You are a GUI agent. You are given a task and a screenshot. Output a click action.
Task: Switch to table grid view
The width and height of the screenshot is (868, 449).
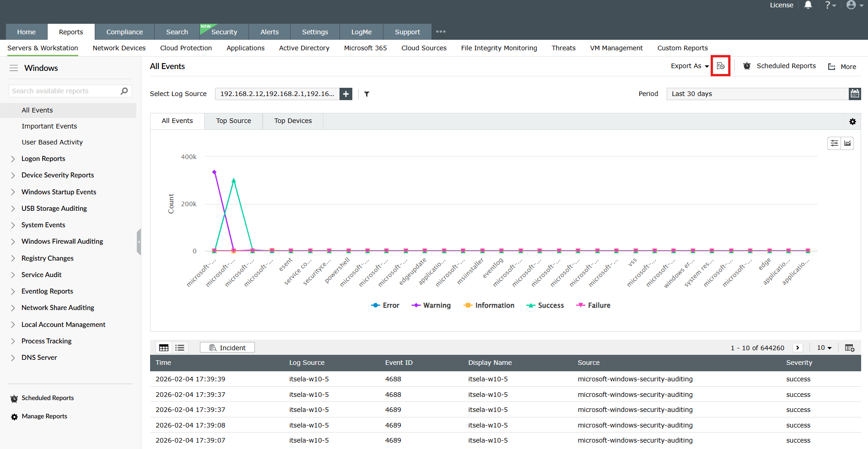point(164,348)
